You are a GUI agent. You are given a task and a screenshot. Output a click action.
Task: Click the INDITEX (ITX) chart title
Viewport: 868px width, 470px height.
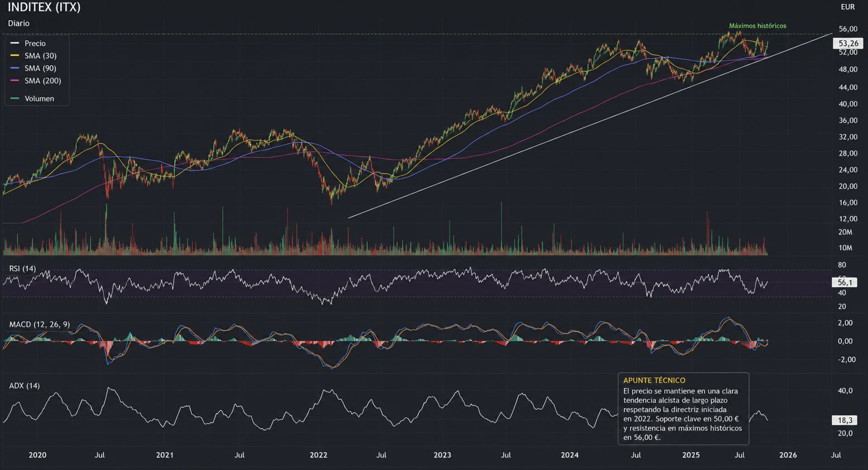[44, 7]
